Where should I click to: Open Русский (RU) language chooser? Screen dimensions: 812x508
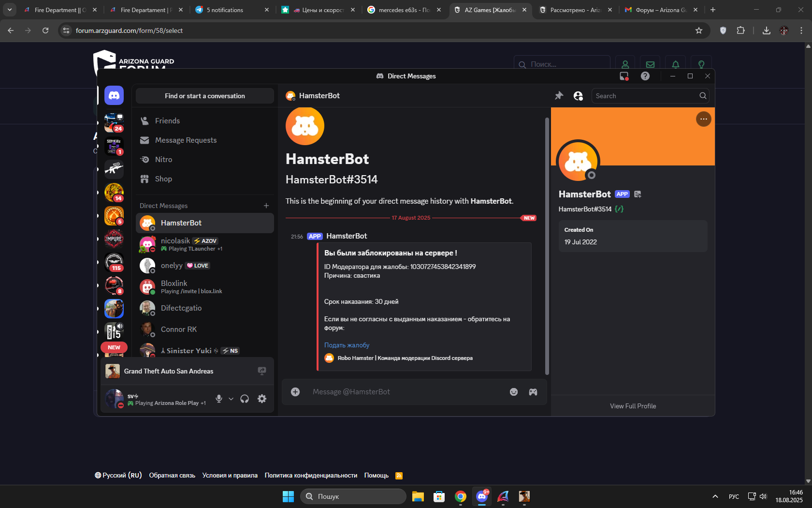coord(118,476)
